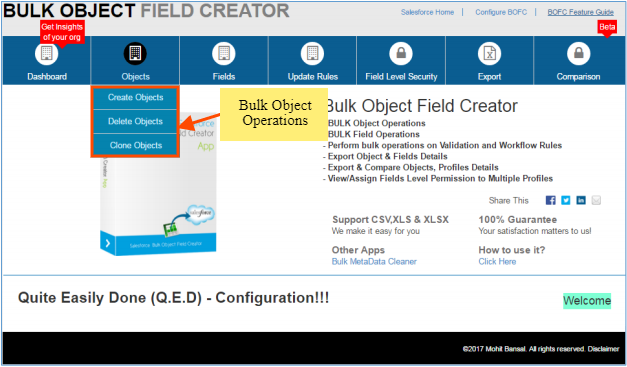
Task: Open the Disclaimer link in footer
Action: click(603, 349)
